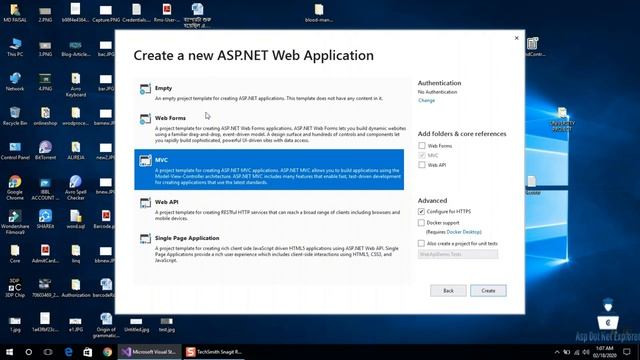Screen dimensions: 640x360
Task: Click the MVC template icon
Action: click(x=145, y=161)
